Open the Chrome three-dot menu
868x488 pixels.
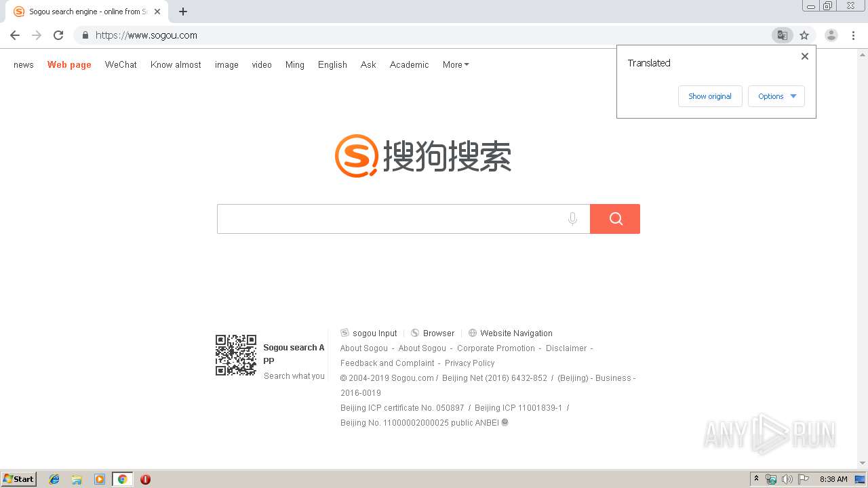(853, 35)
